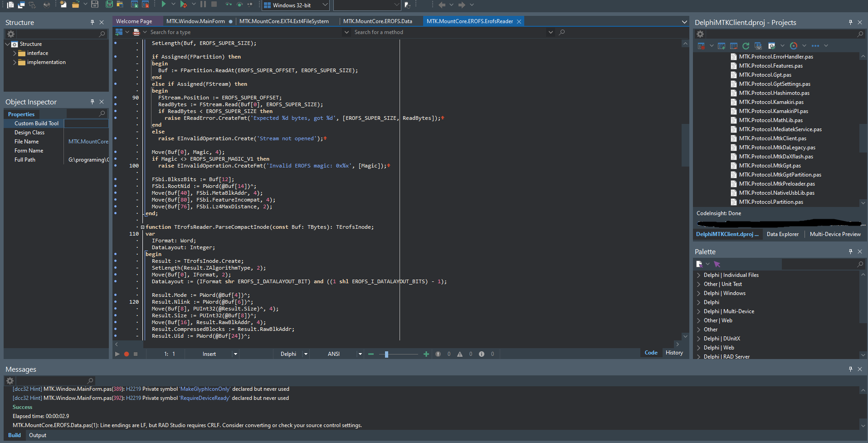The image size is (868, 443).
Task: Adjust the editor font zoom slider
Action: coord(386,354)
